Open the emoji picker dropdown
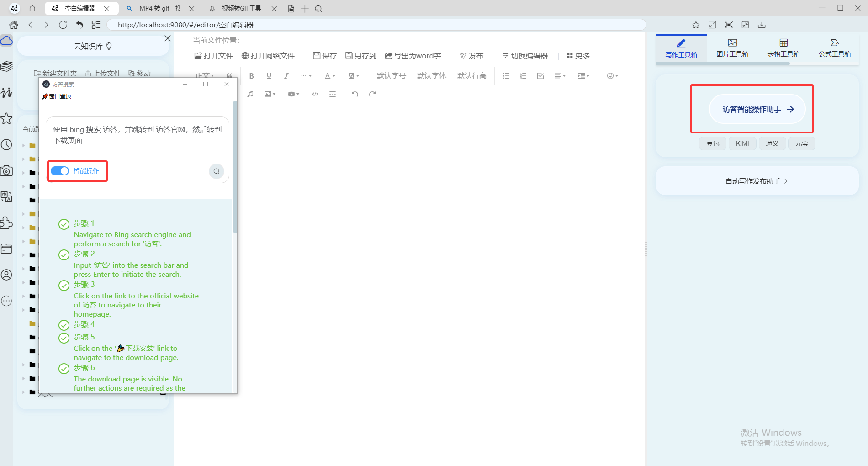 [x=612, y=76]
